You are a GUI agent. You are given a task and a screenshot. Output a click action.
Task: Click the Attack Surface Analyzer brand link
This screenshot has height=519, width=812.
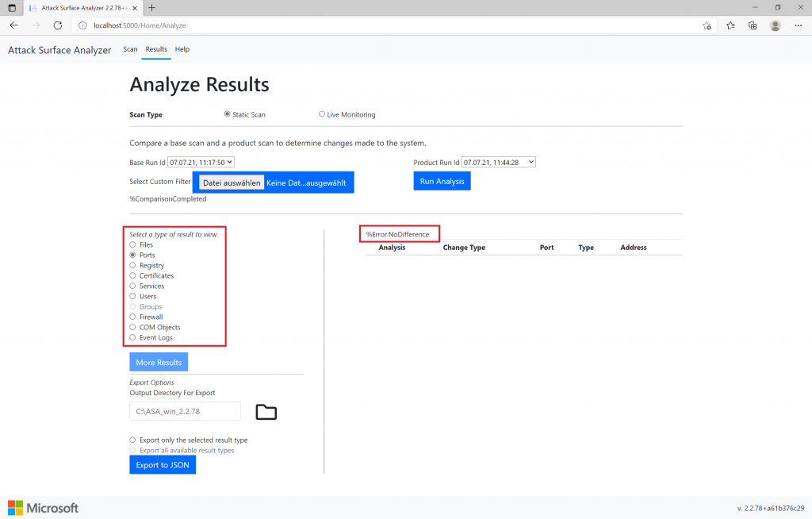click(59, 50)
